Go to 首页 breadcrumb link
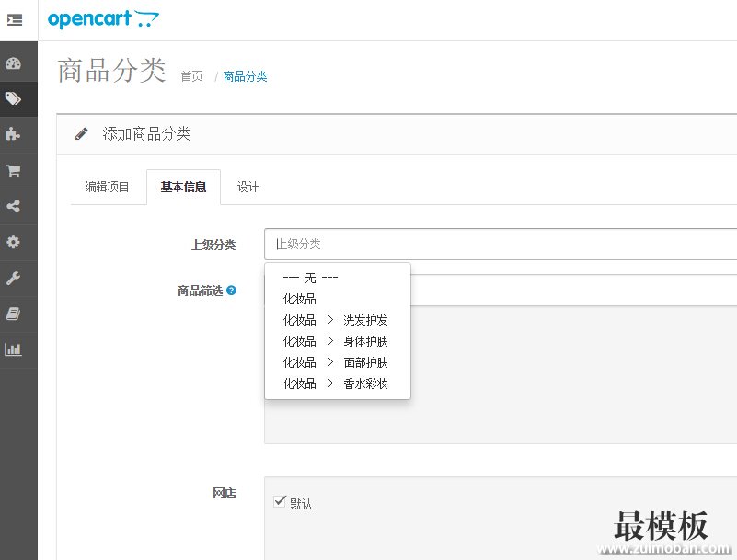The height and width of the screenshot is (560, 737). pyautogui.click(x=191, y=77)
